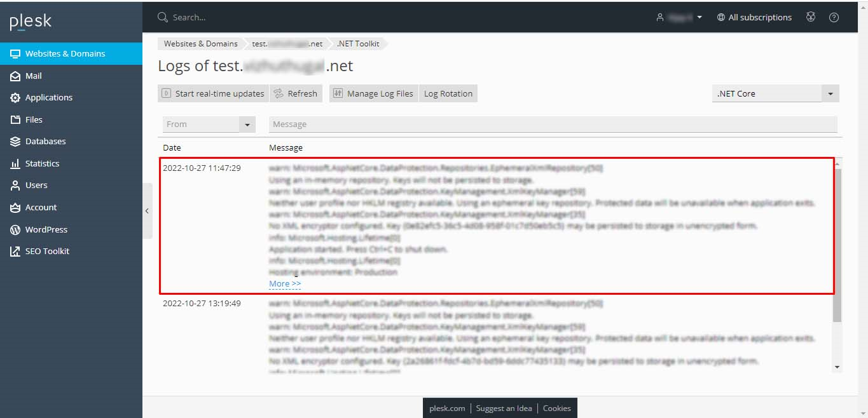The height and width of the screenshot is (418, 868).
Task: Select the 2022-10-27 11:47:29 log date
Action: [202, 168]
